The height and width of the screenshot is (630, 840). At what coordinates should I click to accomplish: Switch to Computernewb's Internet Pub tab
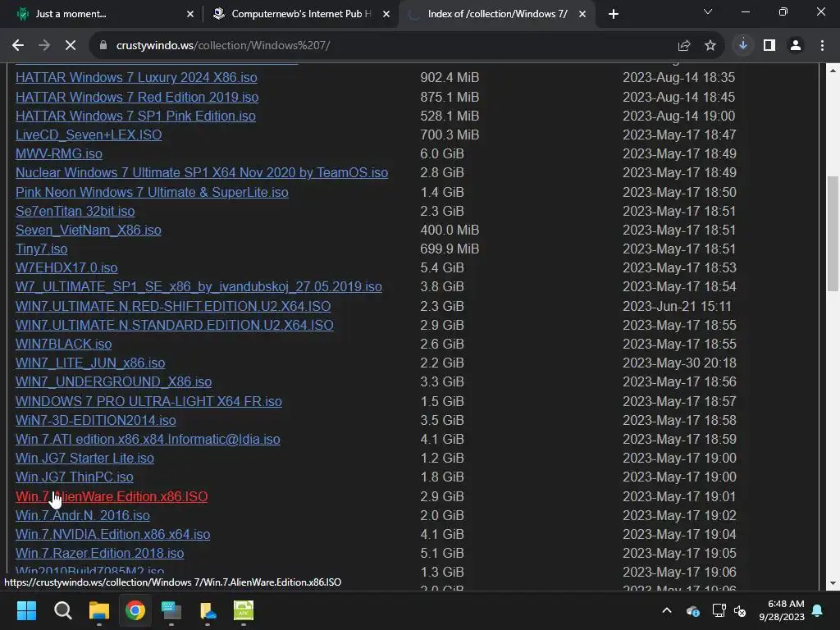(300, 15)
